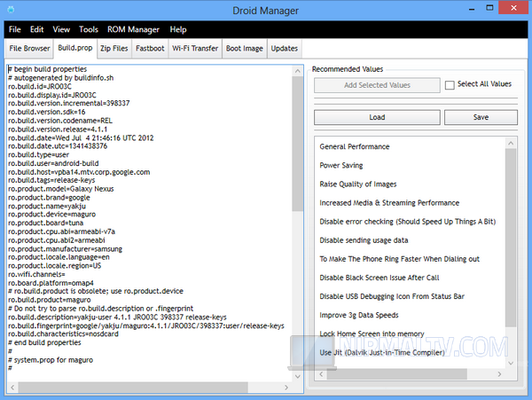Click the build.prop editor up scroll arrow
The width and height of the screenshot is (532, 400).
tap(298, 71)
